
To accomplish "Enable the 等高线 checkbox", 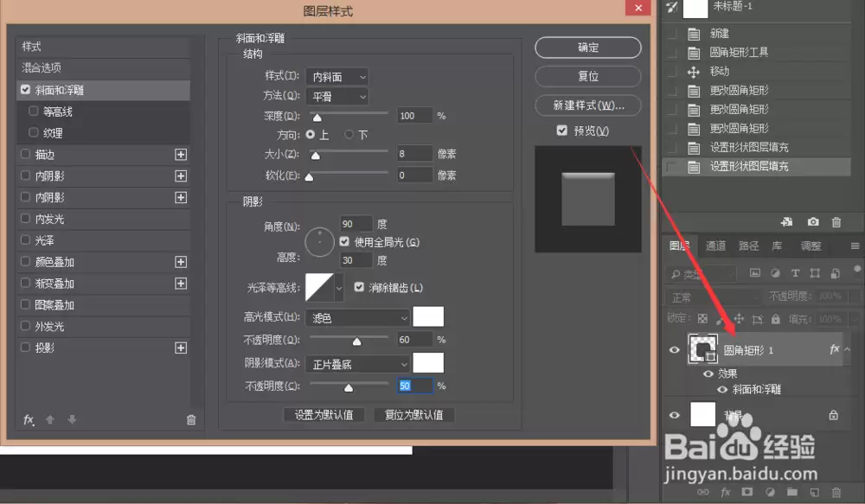I will (33, 111).
